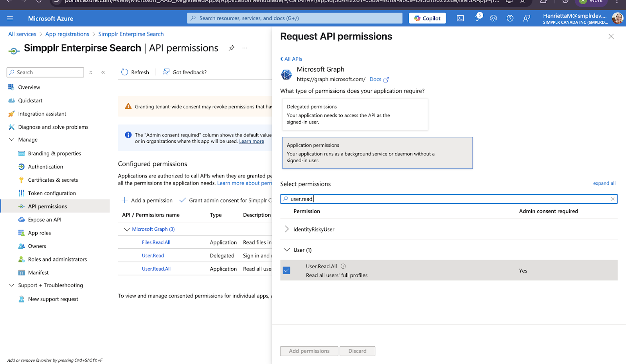Screen dimensions: 626x364
Task: Pin the API permissions blade
Action: [x=232, y=48]
